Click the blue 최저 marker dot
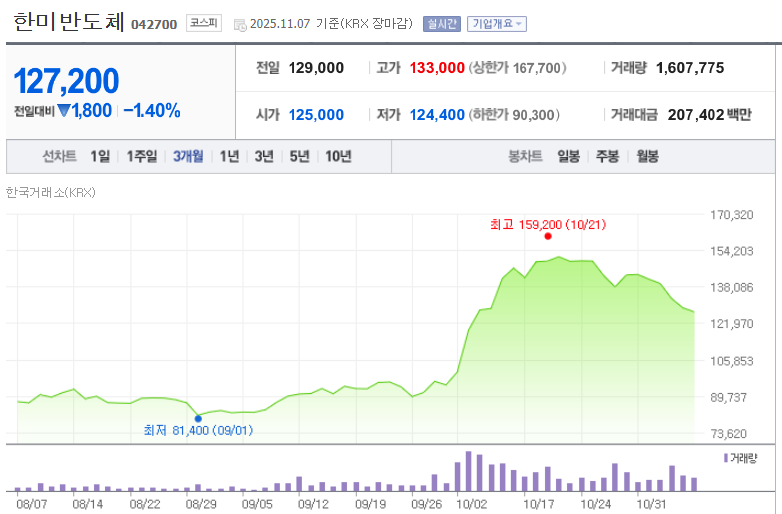This screenshot has height=514, width=782. coord(198,418)
